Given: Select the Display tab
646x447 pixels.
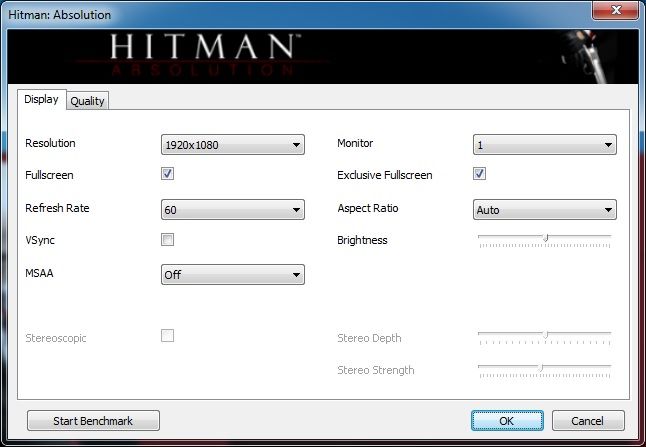Looking at the screenshot, I should [x=41, y=99].
